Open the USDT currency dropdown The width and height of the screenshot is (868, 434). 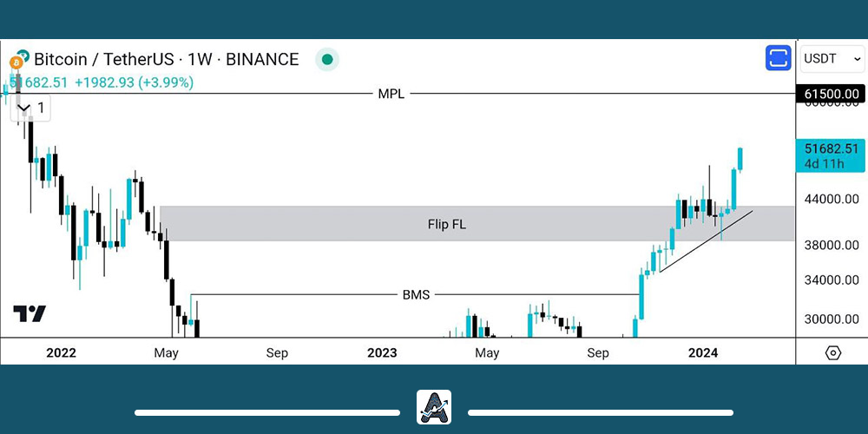tap(832, 59)
